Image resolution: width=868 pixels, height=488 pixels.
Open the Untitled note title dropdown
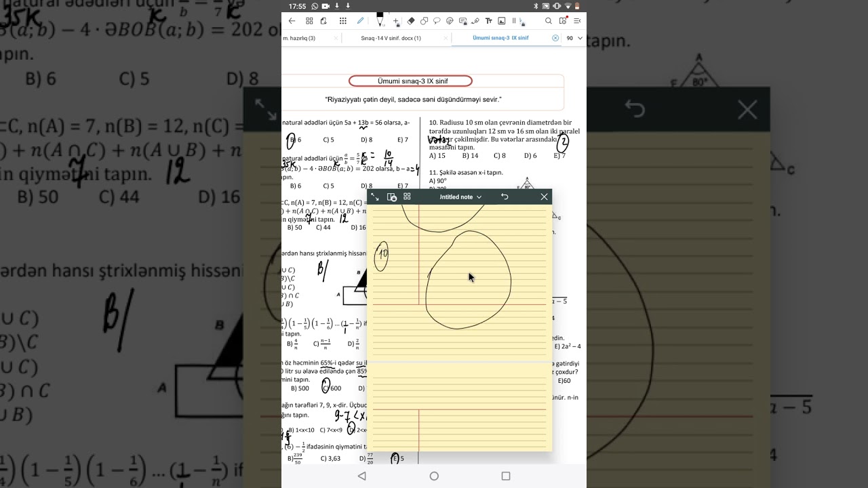[460, 197]
